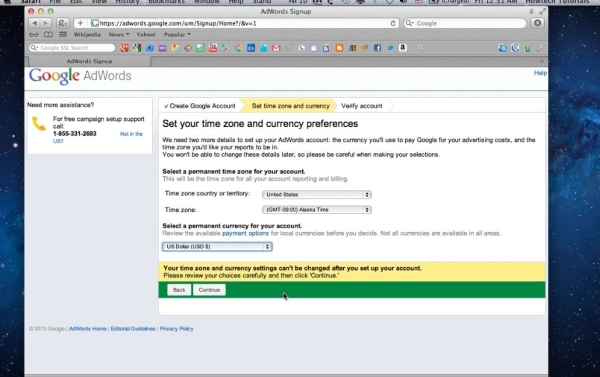Open the orange Blogger toolbar icon
Image resolution: width=600 pixels, height=377 pixels.
pos(339,48)
